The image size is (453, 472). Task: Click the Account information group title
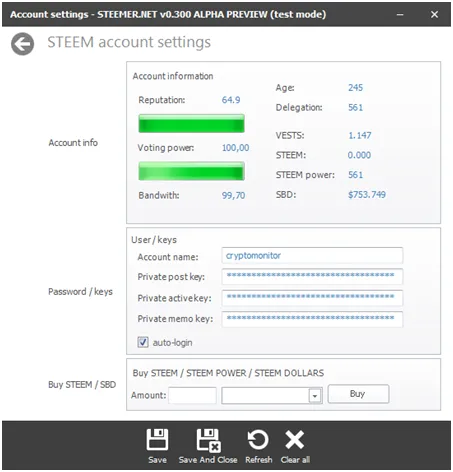point(173,76)
